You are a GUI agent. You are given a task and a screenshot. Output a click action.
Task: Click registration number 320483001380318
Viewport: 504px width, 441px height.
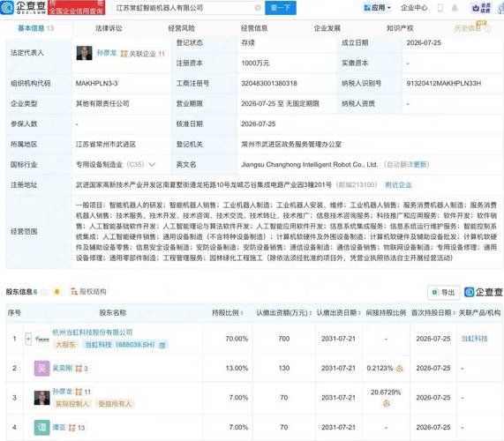(x=269, y=84)
